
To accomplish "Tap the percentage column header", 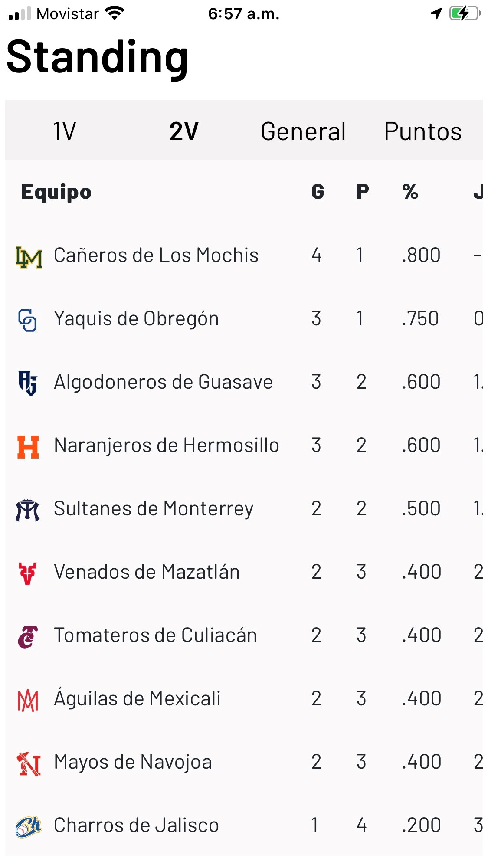I will coord(410,192).
